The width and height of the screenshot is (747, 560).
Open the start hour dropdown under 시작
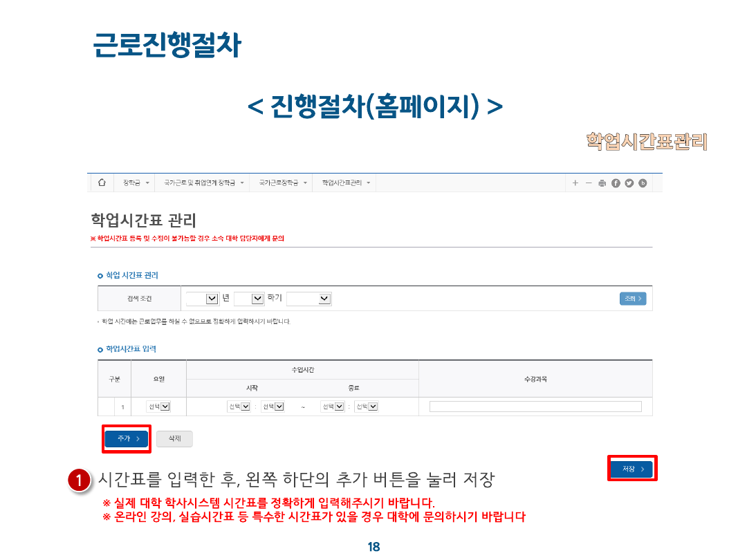pyautogui.click(x=238, y=407)
